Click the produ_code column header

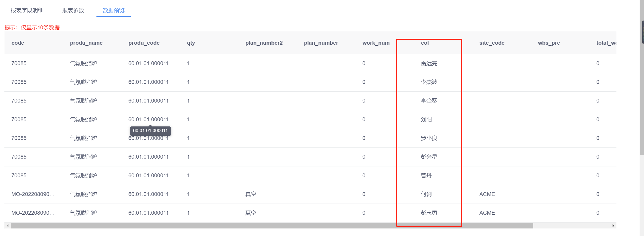pos(144,43)
